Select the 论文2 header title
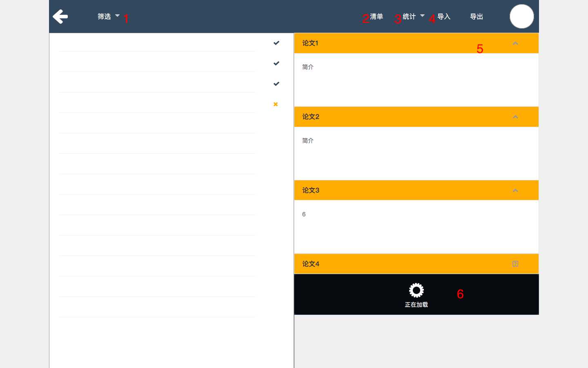This screenshot has height=368, width=588. coord(311,117)
